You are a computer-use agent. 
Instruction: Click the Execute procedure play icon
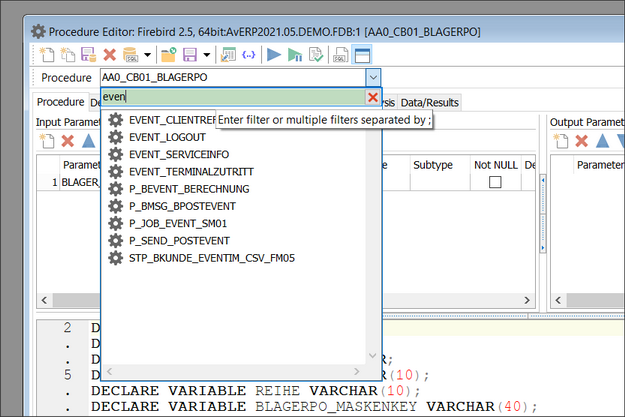click(273, 54)
